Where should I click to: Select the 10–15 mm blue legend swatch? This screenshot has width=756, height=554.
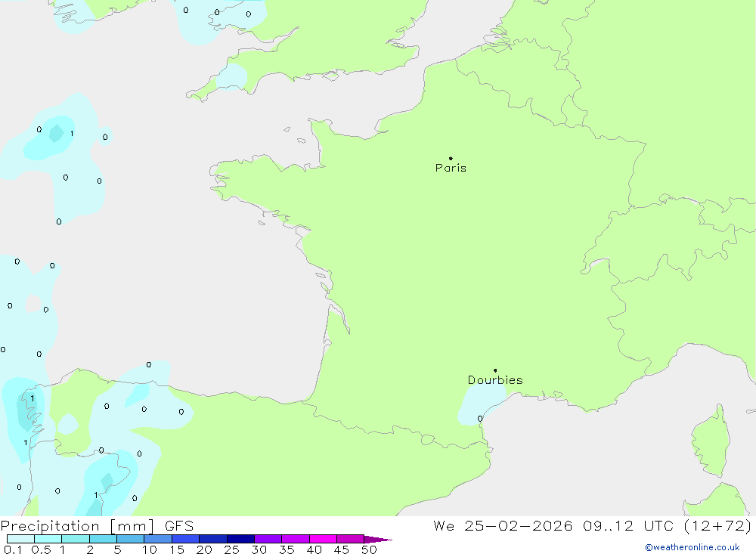[158, 539]
